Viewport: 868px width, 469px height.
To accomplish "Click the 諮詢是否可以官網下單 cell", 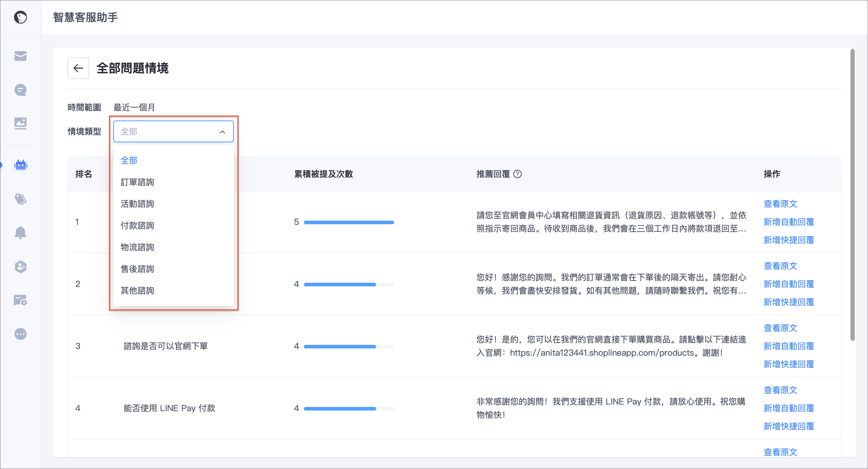I will (x=165, y=346).
